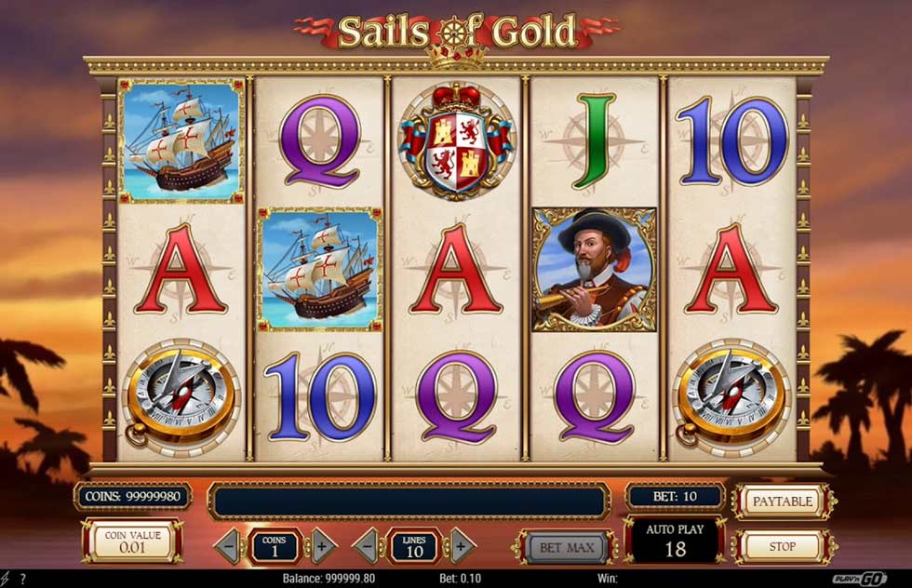The image size is (912, 588).
Task: Decrease lines with the minus arrow
Action: 367,547
